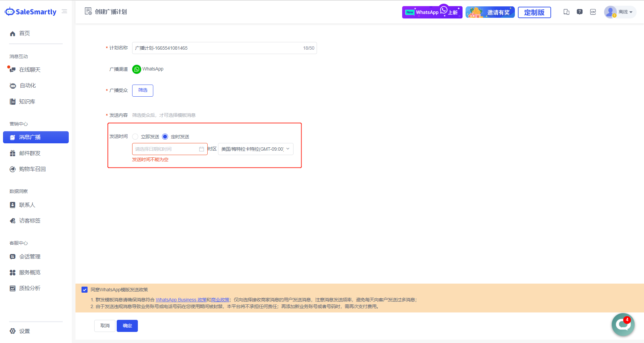Select the 定时发送 radio option

pos(165,137)
